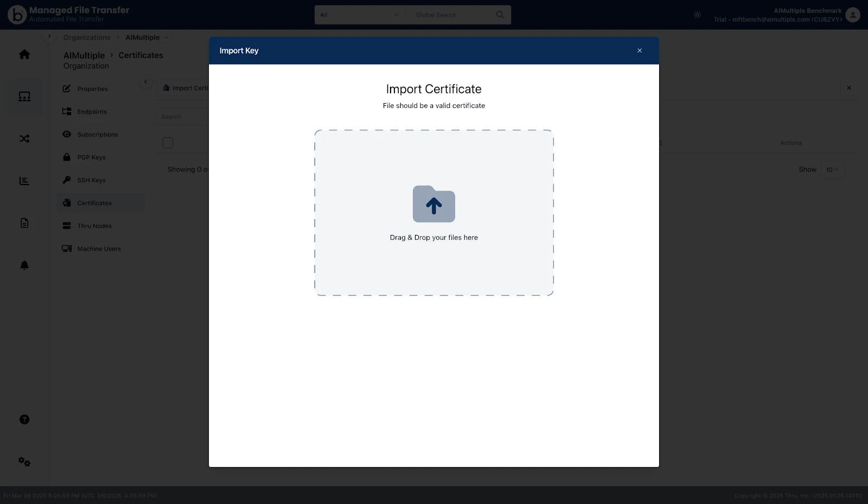Click the Actions column header
868x504 pixels.
[x=791, y=143]
